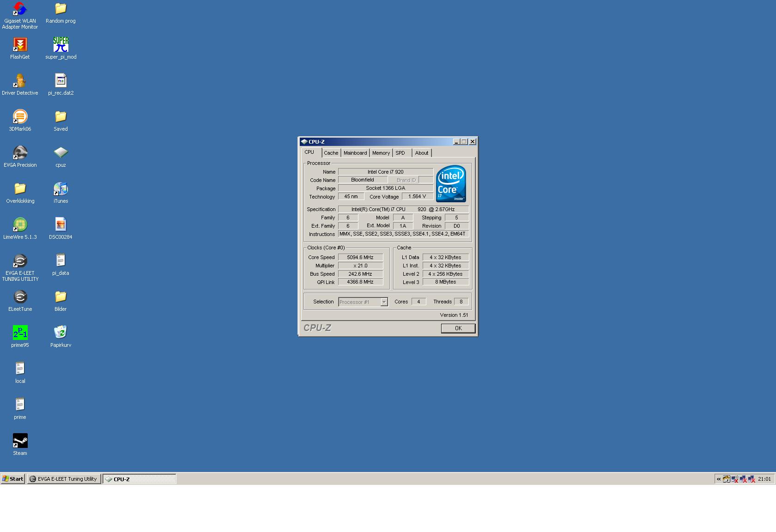Click the Technology value 45 nm

(351, 196)
